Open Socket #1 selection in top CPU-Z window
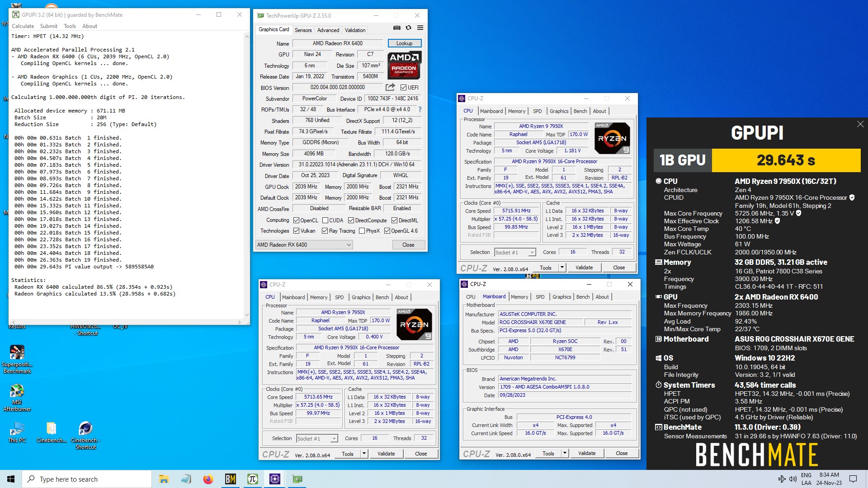The height and width of the screenshot is (488, 868). (515, 253)
